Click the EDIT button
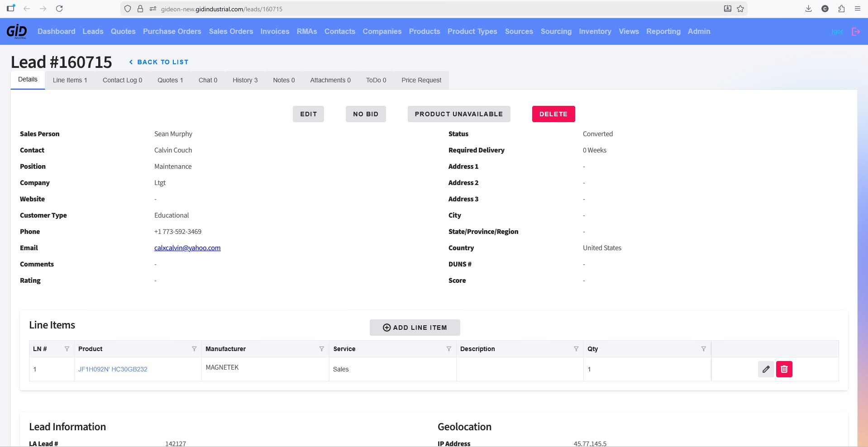Image resolution: width=868 pixels, height=447 pixels. [308, 114]
